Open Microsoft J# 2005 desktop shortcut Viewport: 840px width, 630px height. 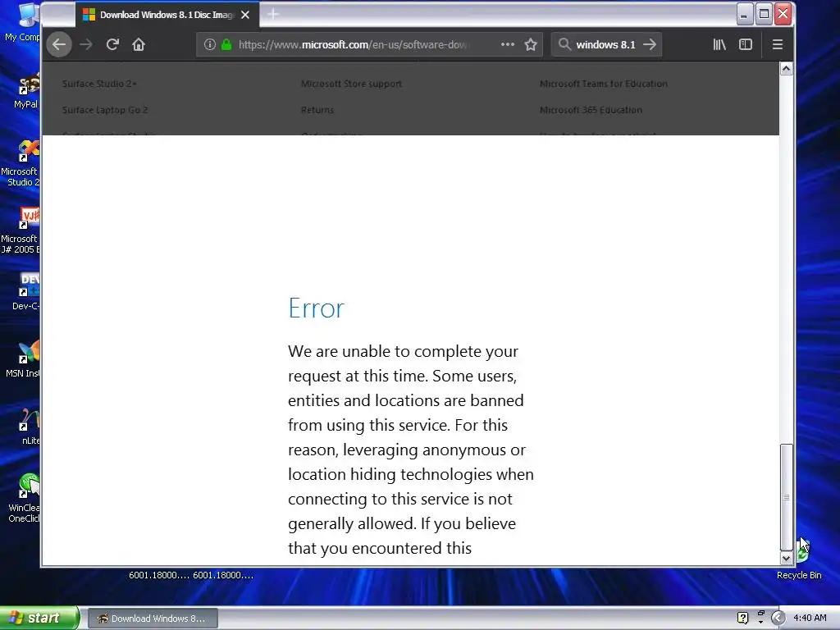pyautogui.click(x=21, y=231)
